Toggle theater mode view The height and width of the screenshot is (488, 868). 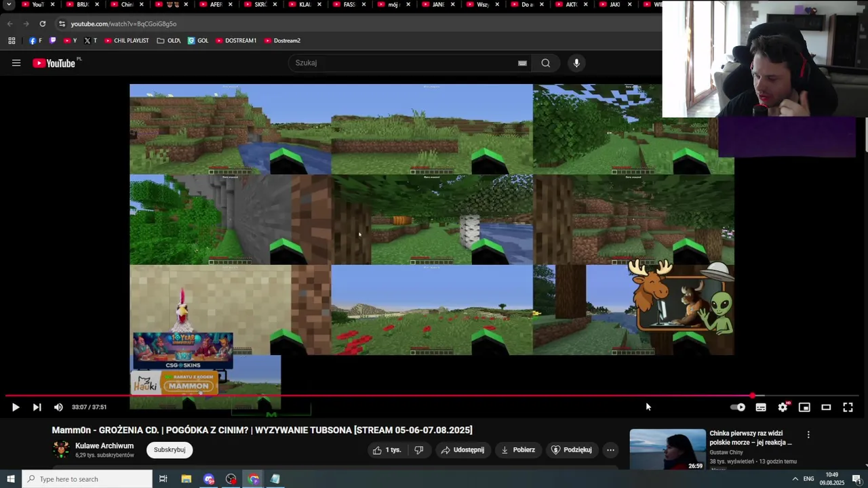(826, 407)
